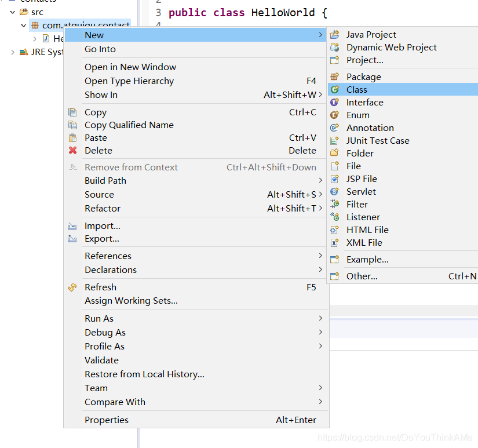Click the Ctrl+C shortcut label
The height and width of the screenshot is (448, 478).
tap(302, 112)
